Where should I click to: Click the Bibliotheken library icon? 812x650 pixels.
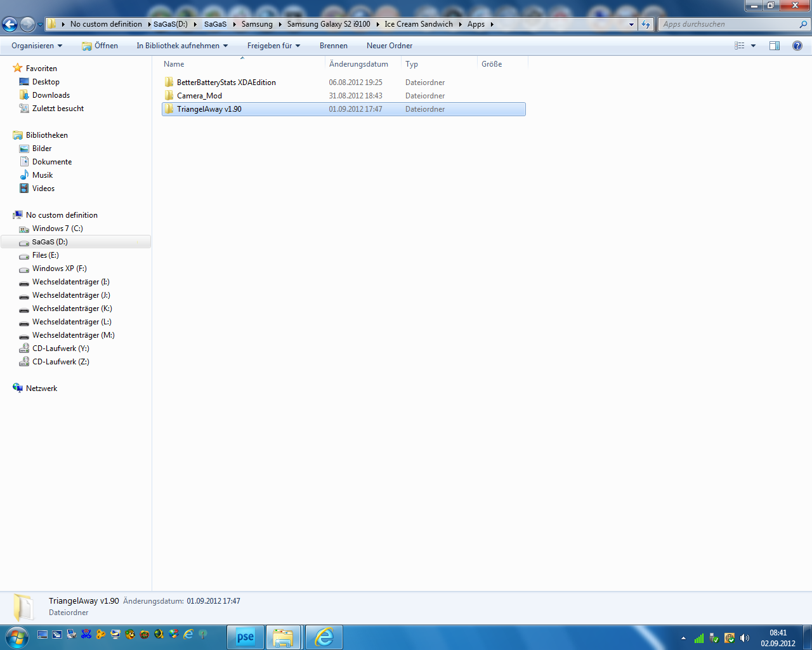pyautogui.click(x=18, y=135)
